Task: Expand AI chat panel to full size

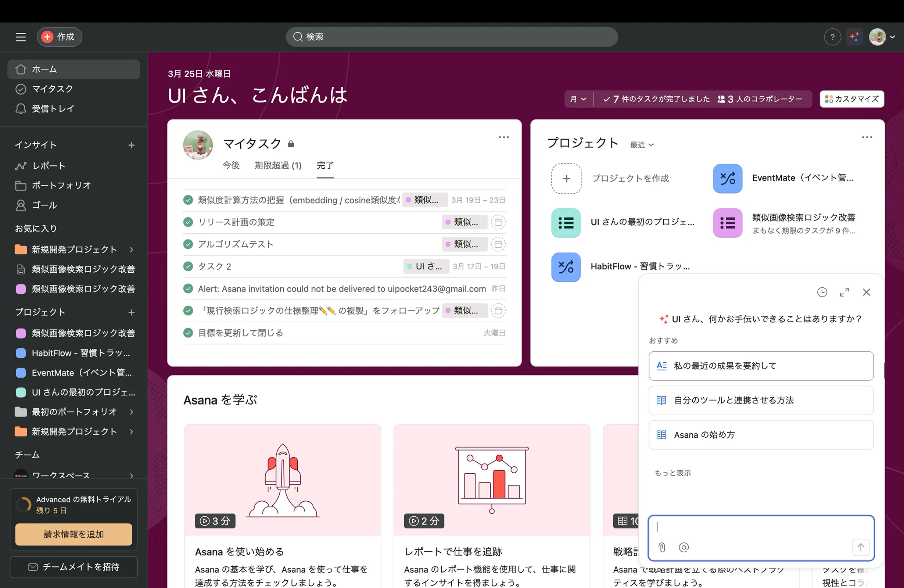Action: (x=844, y=292)
